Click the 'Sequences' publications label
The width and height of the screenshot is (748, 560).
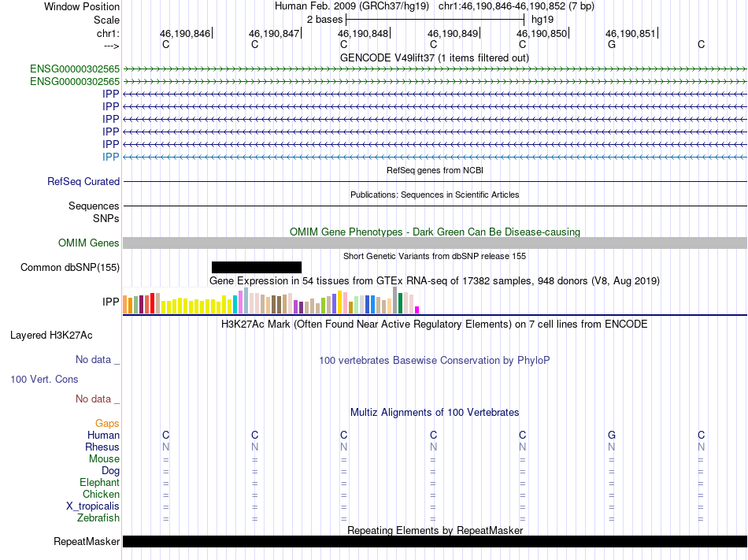tap(94, 206)
